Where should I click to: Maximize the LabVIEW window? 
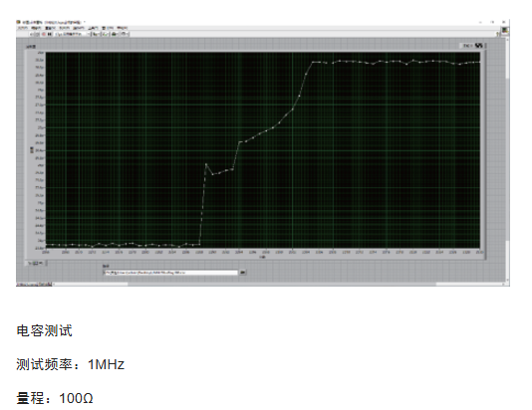(x=492, y=22)
